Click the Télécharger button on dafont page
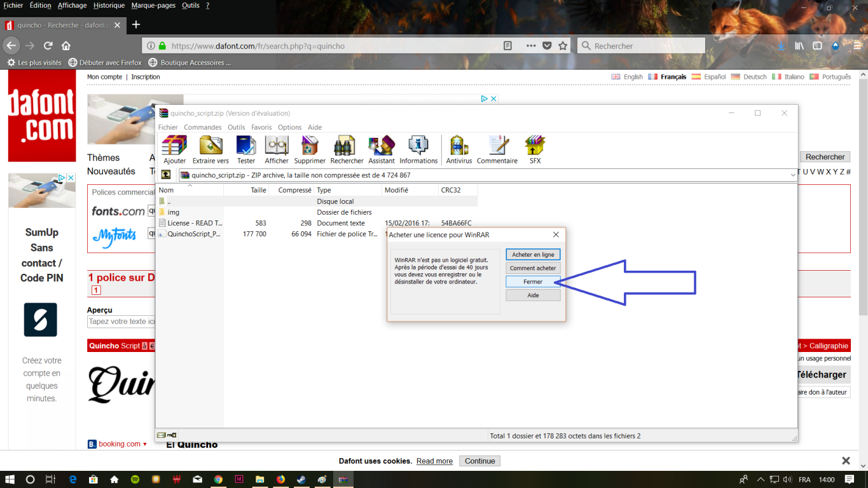This screenshot has height=488, width=868. click(x=823, y=375)
